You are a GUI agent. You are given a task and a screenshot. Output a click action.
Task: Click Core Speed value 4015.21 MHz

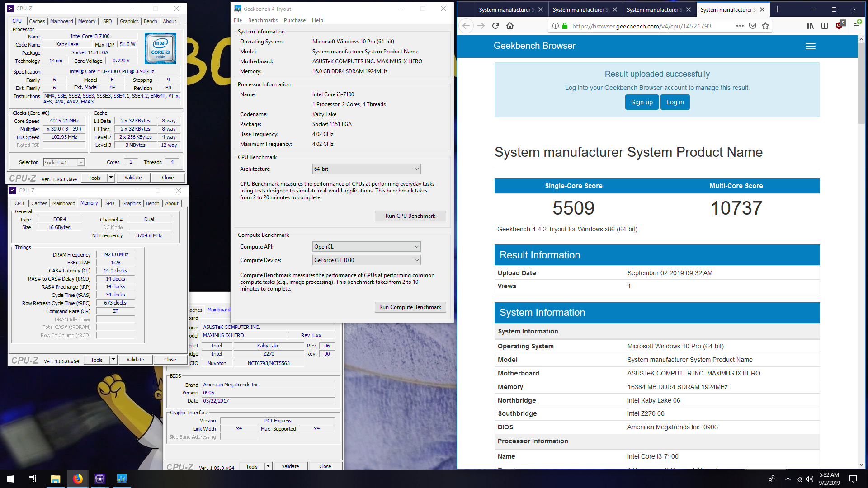[x=64, y=121]
